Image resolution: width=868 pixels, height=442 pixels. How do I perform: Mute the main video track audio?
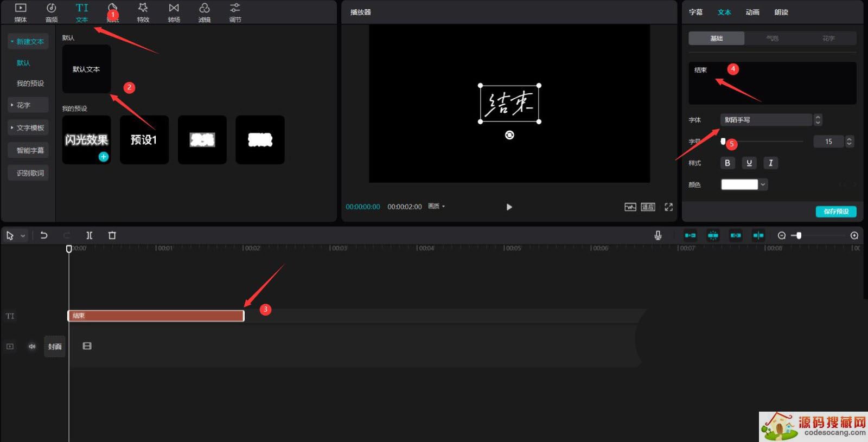[x=32, y=347]
